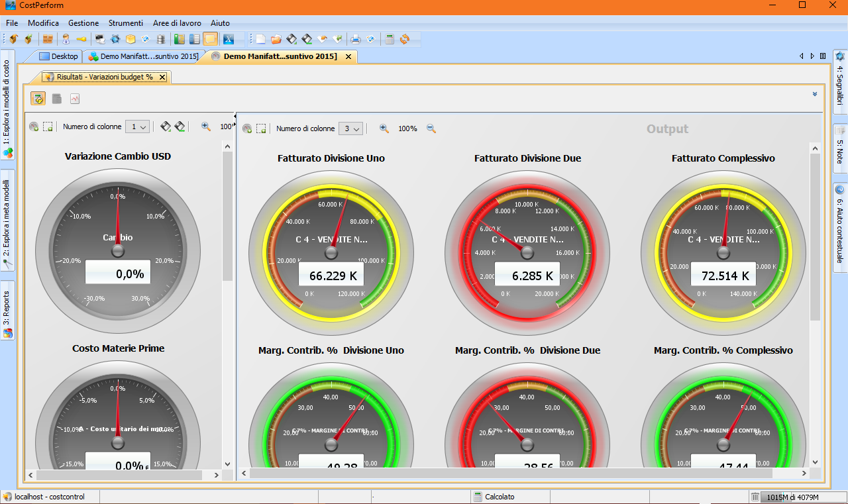
Task: Switch to the Desktop tab
Action: click(x=58, y=56)
